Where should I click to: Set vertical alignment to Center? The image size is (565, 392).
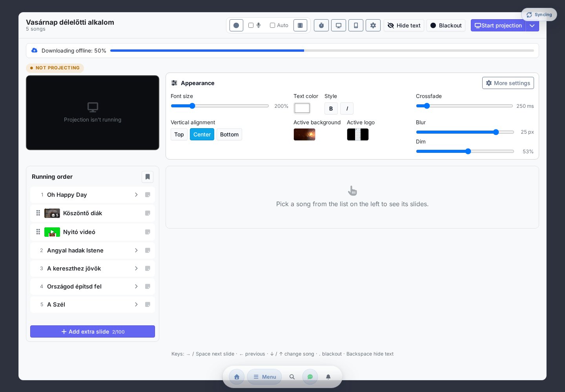pos(202,134)
